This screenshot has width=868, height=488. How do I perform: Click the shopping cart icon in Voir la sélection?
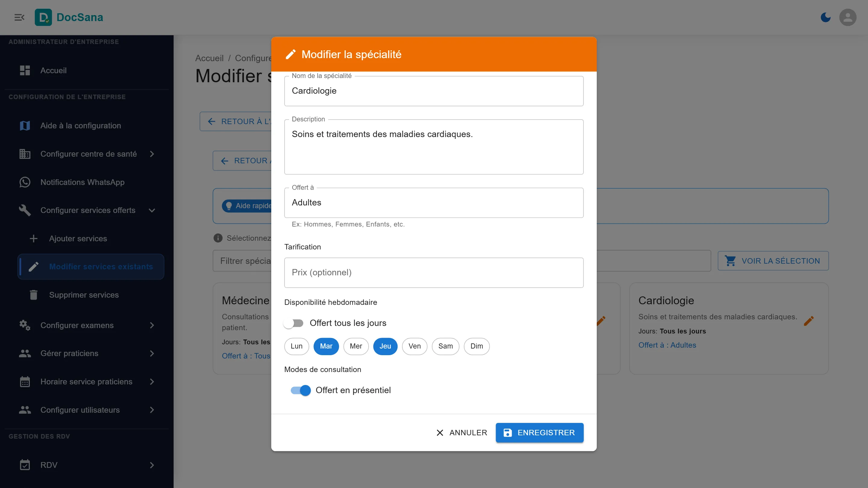click(730, 261)
